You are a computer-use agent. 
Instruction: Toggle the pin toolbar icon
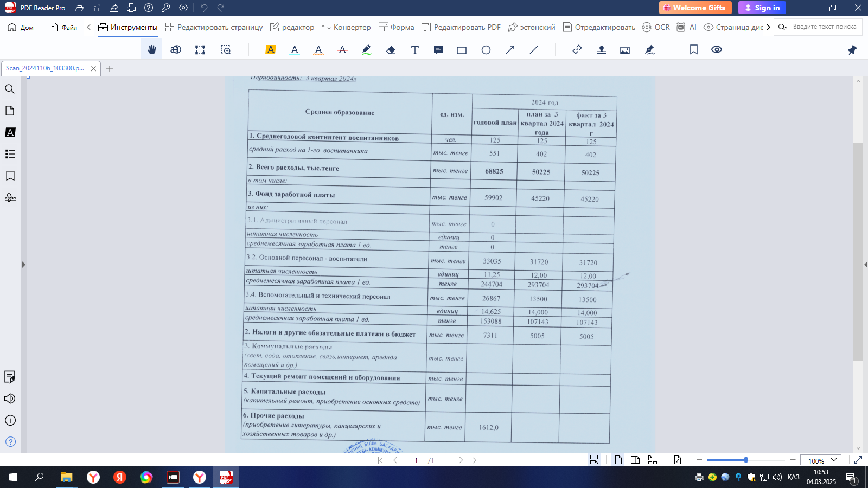(852, 50)
